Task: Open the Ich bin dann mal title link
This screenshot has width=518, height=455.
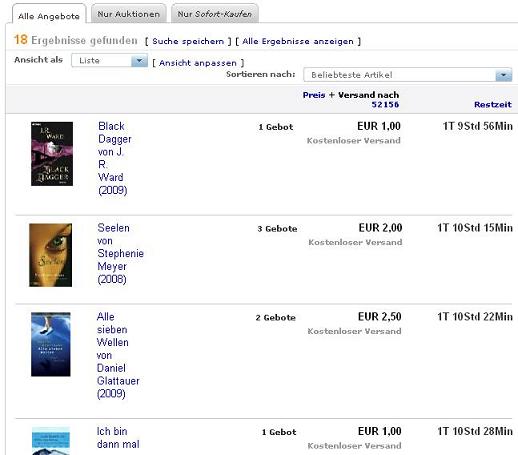Action: (x=118, y=438)
